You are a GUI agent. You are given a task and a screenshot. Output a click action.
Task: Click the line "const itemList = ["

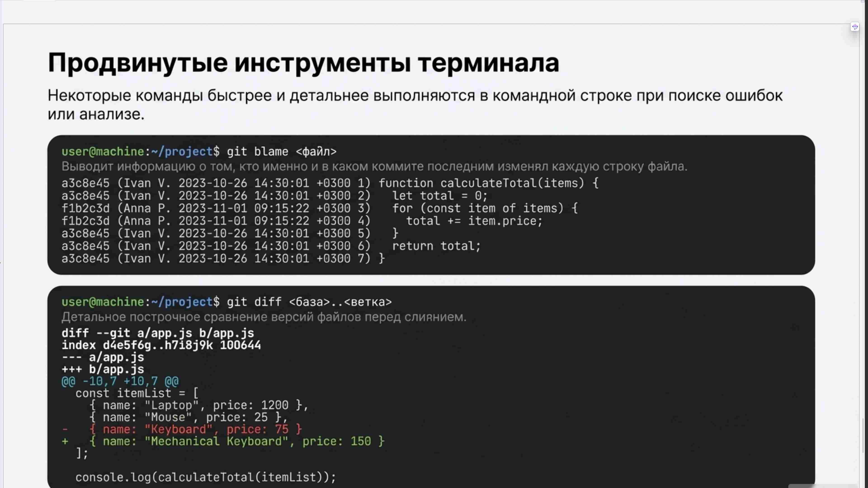pyautogui.click(x=137, y=393)
